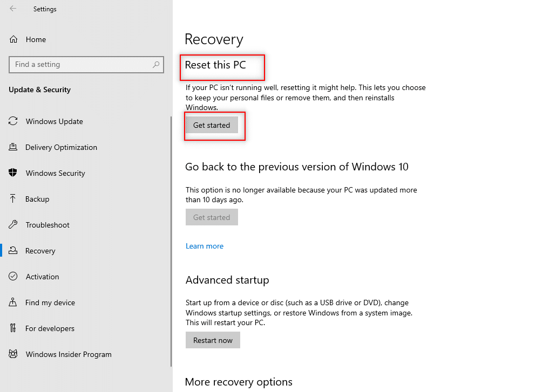556x392 pixels.
Task: Click Get started under Reset this PC
Action: point(212,125)
